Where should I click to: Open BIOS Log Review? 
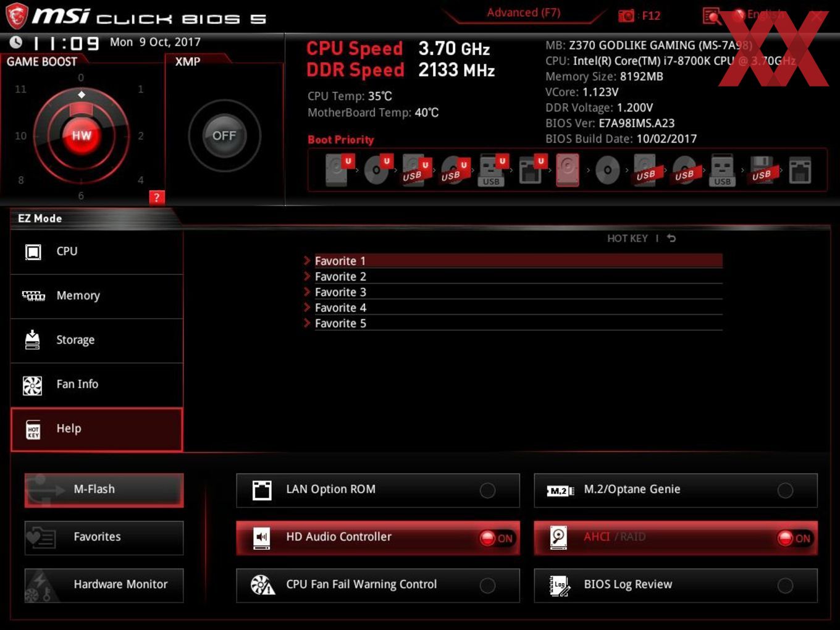tap(676, 586)
